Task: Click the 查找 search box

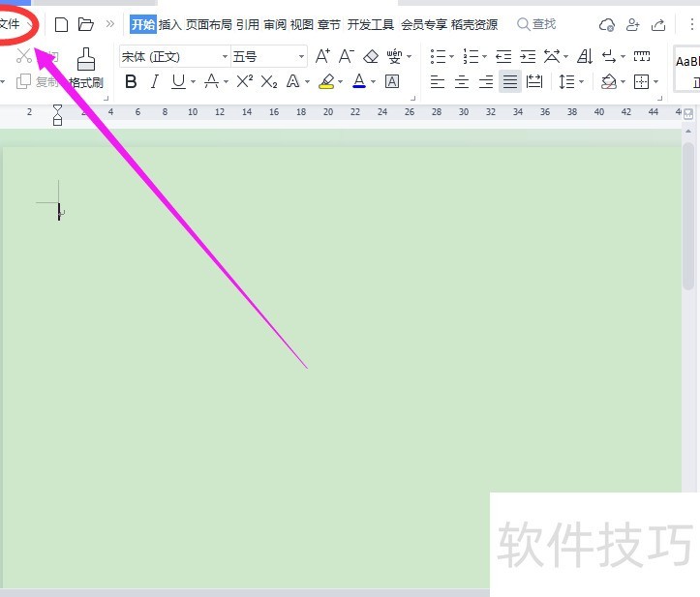Action: click(x=536, y=24)
